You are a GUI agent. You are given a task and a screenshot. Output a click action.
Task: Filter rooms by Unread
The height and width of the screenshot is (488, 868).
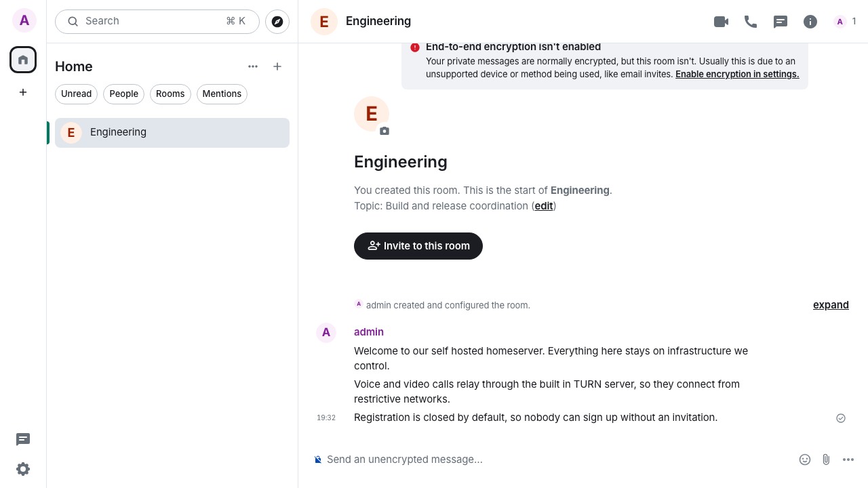(76, 94)
